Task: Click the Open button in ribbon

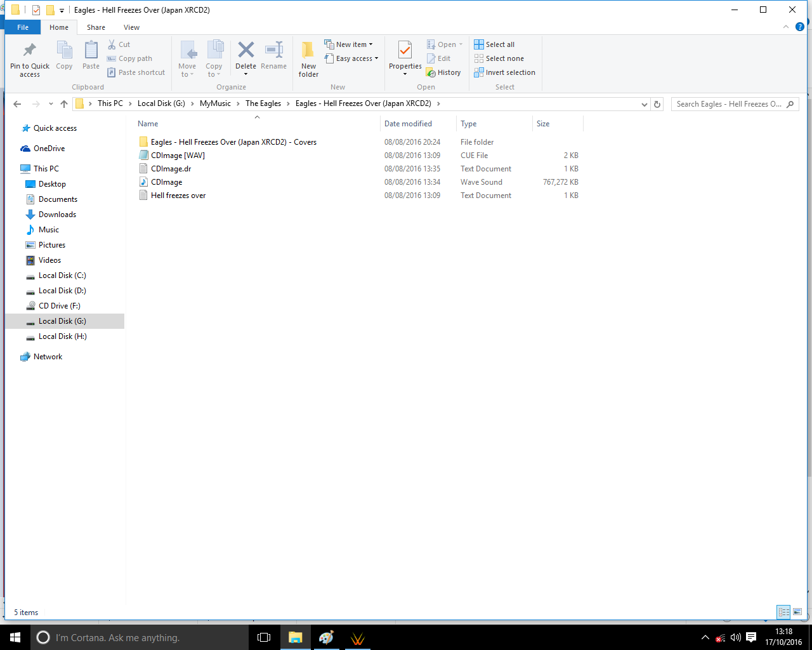Action: click(x=444, y=44)
